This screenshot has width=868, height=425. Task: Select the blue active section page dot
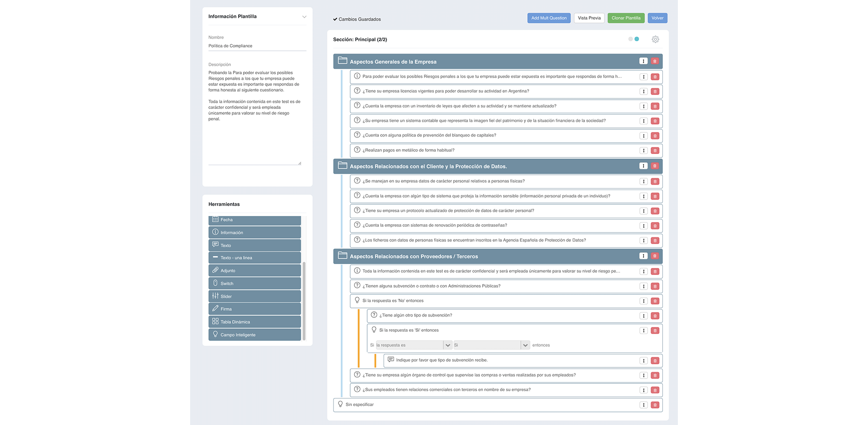(x=637, y=39)
